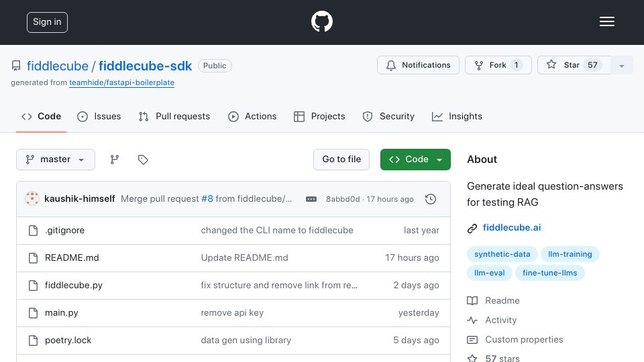This screenshot has height=362, width=644.
Task: Click the Sign in button
Action: pos(47,22)
